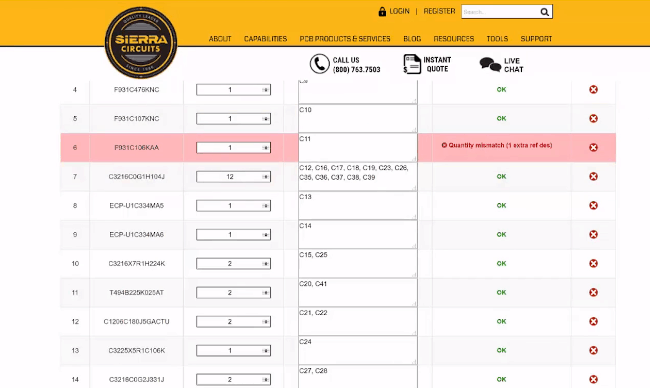The height and width of the screenshot is (388, 650).
Task: Click the Sierra Circuits logo
Action: [x=141, y=42]
